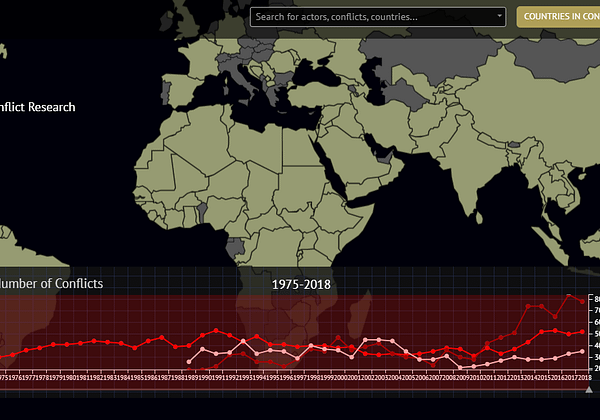Screen dimensions: 600x420
Task: Click the 1975-2018 chart title
Action: (x=301, y=284)
